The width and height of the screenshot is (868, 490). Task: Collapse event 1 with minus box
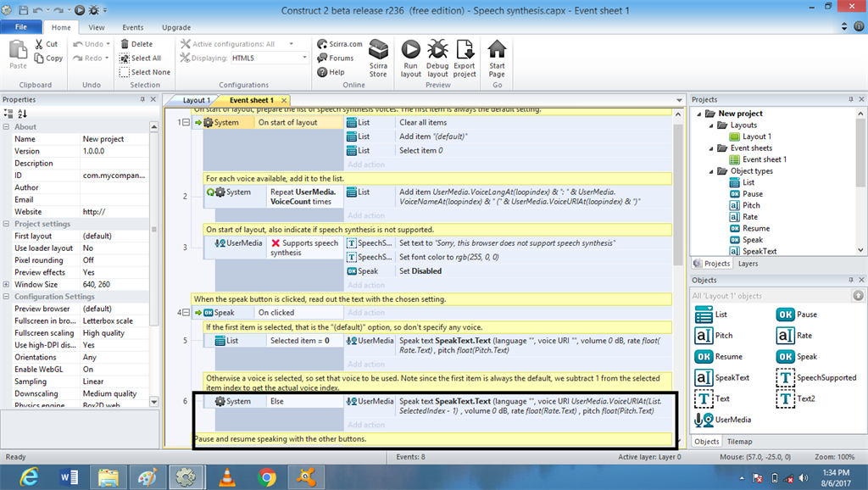pos(186,122)
